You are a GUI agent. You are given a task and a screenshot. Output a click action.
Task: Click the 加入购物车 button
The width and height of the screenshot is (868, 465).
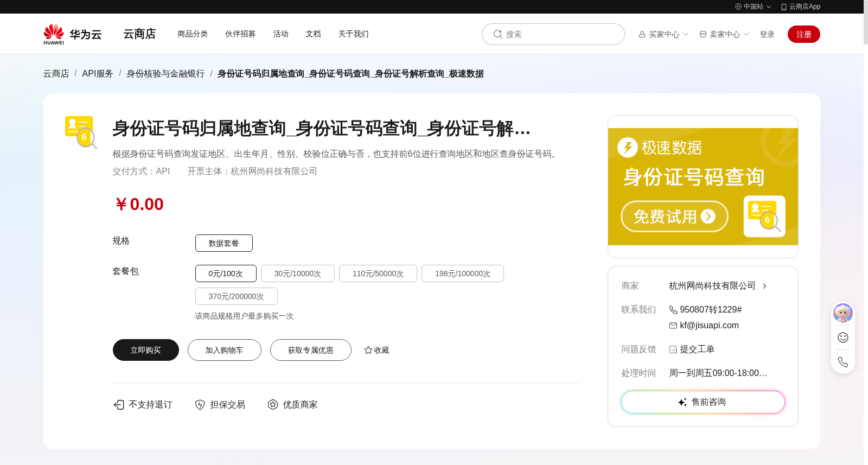tap(225, 350)
